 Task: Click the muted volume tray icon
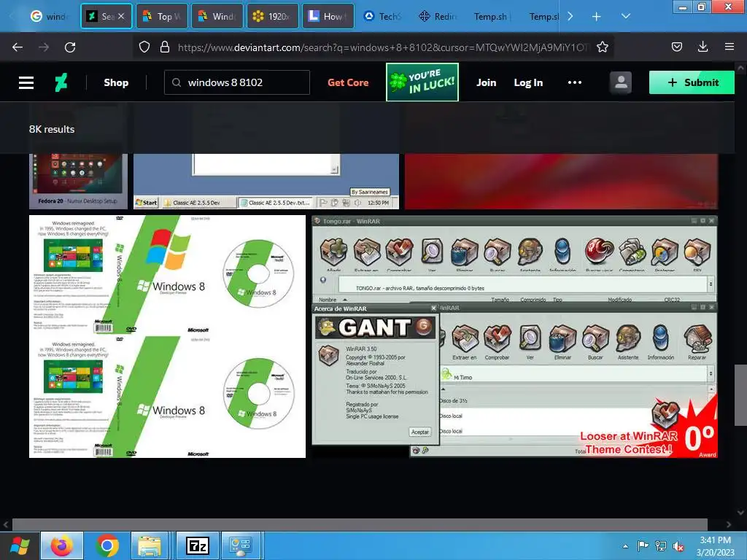(x=678, y=546)
